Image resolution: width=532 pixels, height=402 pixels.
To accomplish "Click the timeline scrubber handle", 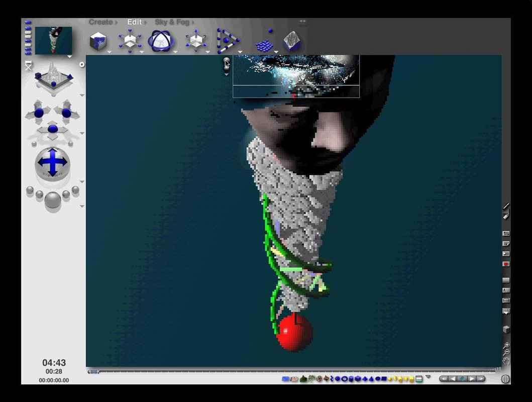I will point(93,372).
